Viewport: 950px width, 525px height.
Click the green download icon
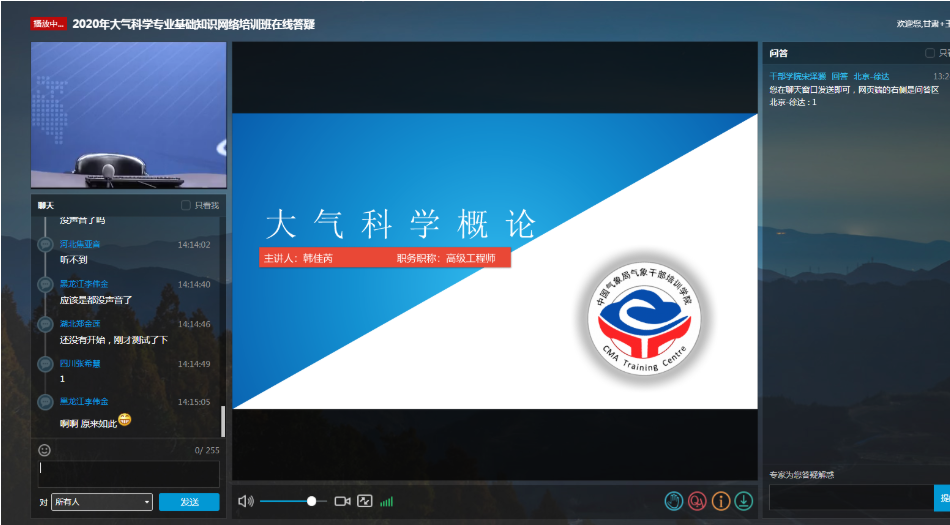pyautogui.click(x=743, y=501)
